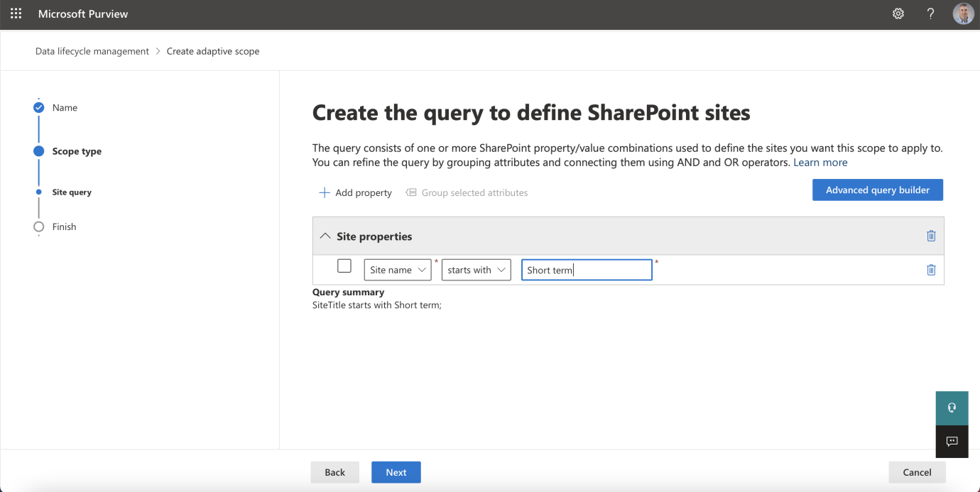Collapse the Site properties section
Viewport: 980px width, 492px height.
(325, 236)
